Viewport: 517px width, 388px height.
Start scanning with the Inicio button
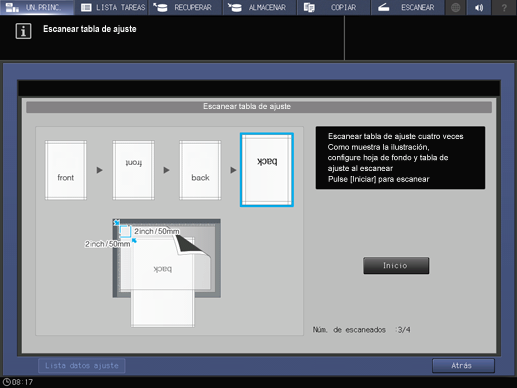[x=396, y=266]
